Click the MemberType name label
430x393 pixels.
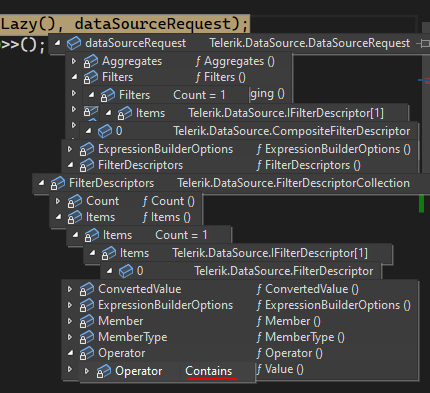(x=133, y=337)
